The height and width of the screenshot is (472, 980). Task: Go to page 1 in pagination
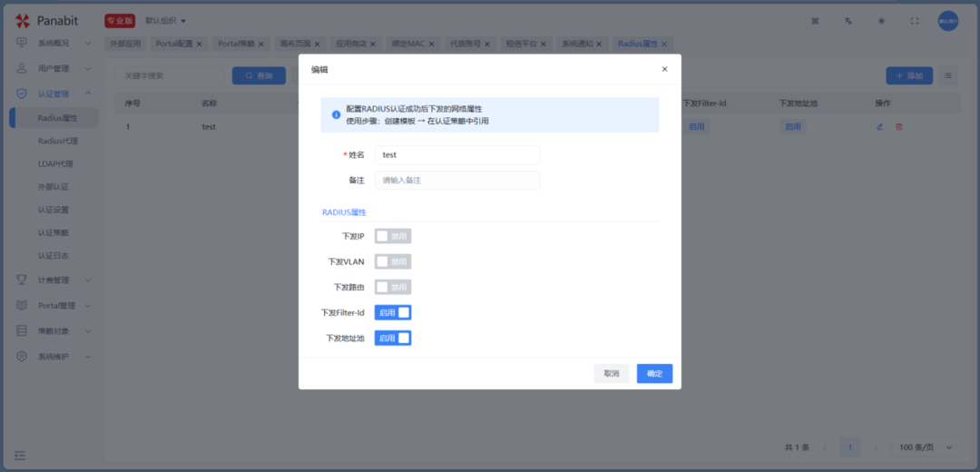point(850,447)
